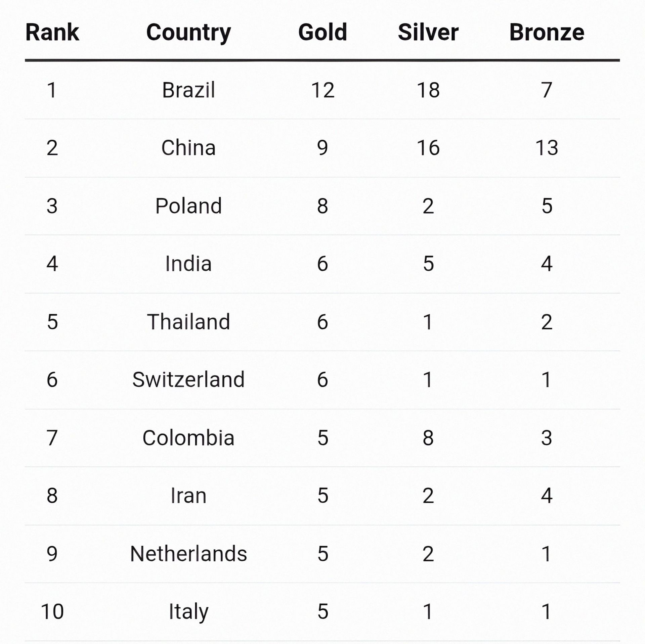The width and height of the screenshot is (645, 644).
Task: Click Italy in the Country column
Action: (188, 611)
